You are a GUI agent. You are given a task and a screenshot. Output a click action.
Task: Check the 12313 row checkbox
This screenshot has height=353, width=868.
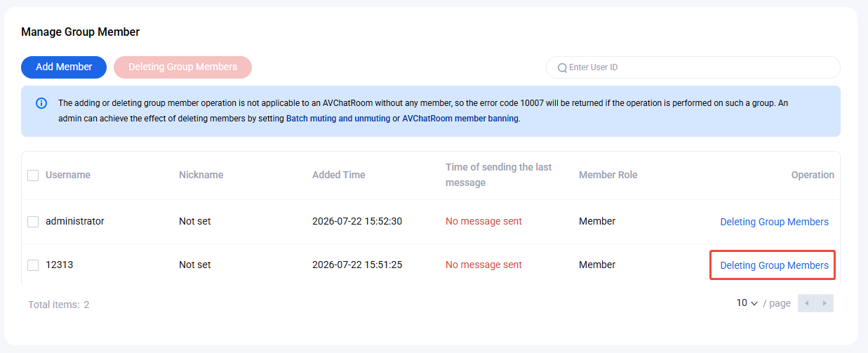[33, 265]
